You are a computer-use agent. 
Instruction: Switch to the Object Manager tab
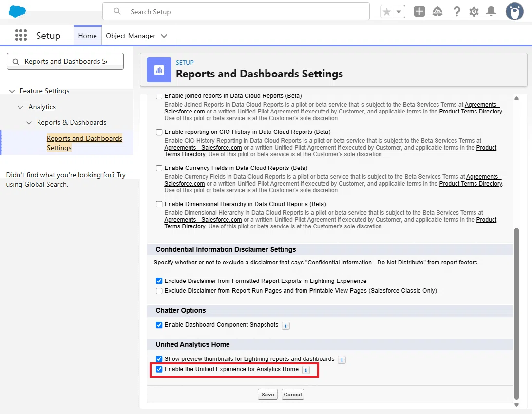131,36
